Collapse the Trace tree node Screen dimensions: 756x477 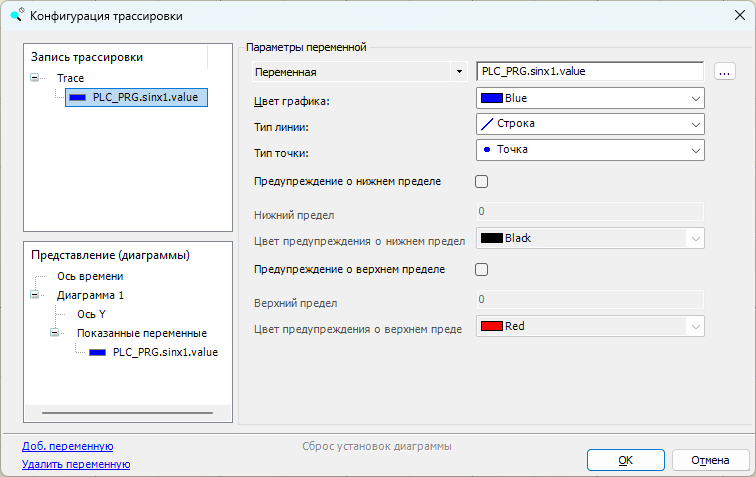37,77
